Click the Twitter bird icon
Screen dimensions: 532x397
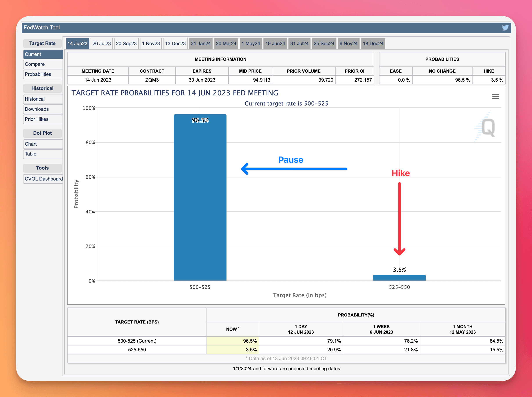(x=505, y=28)
